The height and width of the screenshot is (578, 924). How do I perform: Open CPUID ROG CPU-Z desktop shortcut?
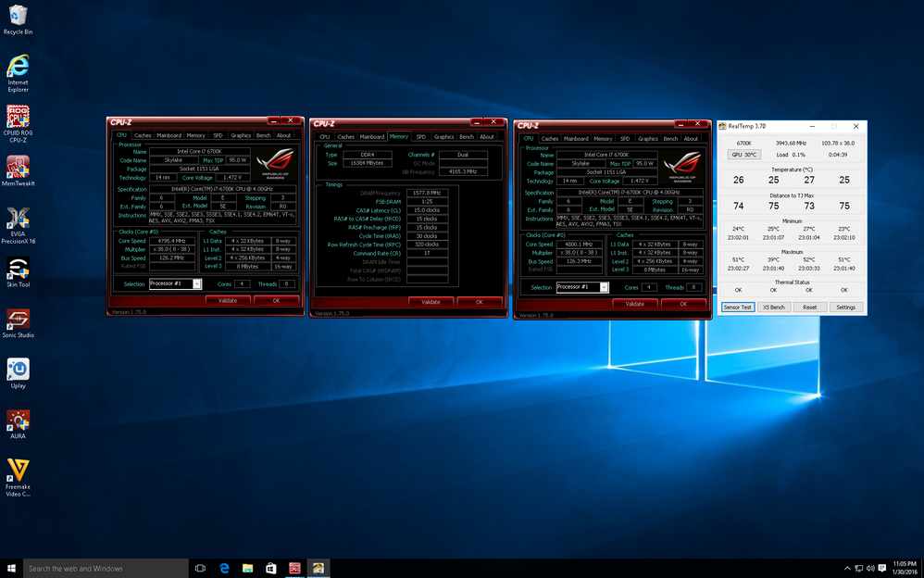[x=18, y=124]
